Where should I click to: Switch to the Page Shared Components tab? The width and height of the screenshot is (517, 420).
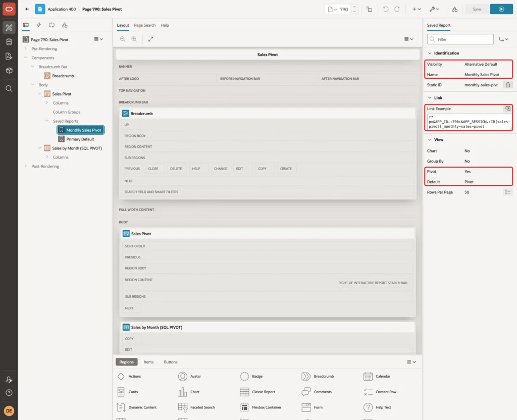pos(65,25)
